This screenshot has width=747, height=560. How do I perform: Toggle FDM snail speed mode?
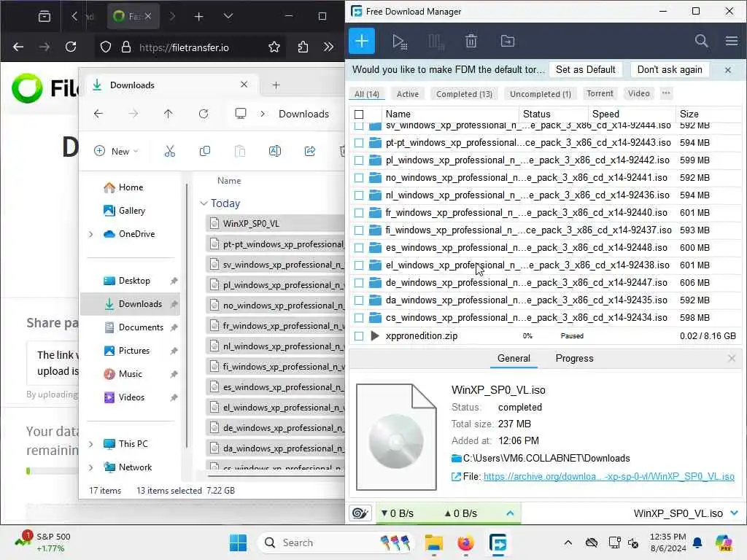360,513
